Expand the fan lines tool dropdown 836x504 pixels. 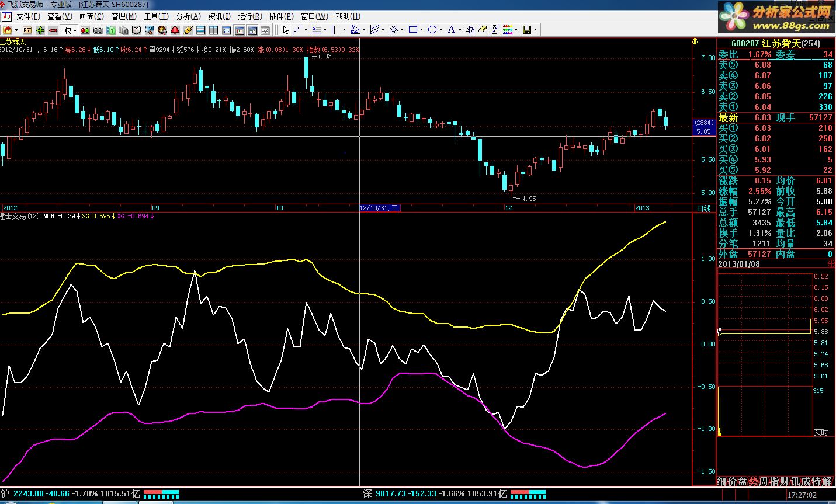coord(363,30)
